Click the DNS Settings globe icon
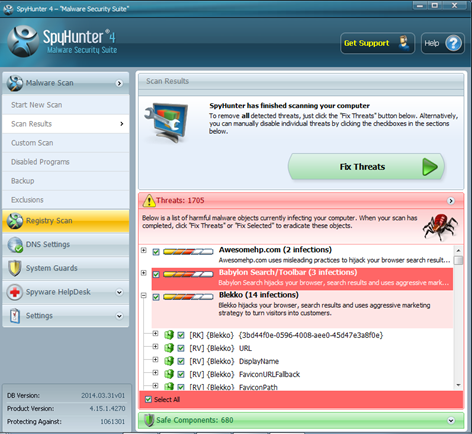Viewport: 472px width, 434px height. click(15, 245)
